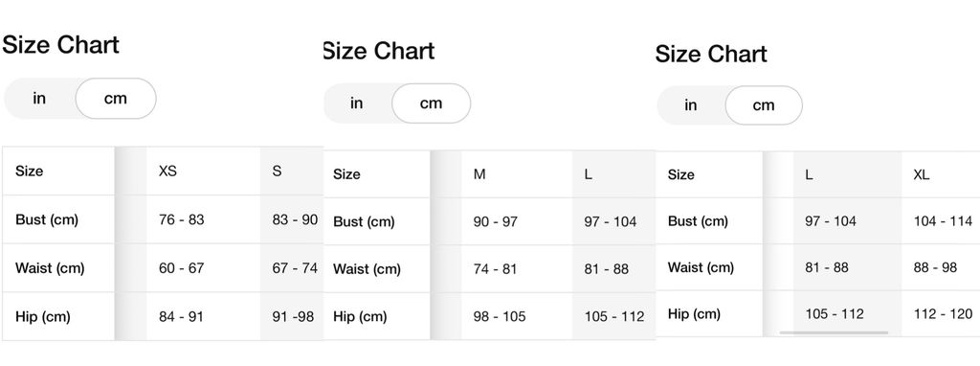Switch middle size chart to inches
The height and width of the screenshot is (366, 980).
coord(357,103)
